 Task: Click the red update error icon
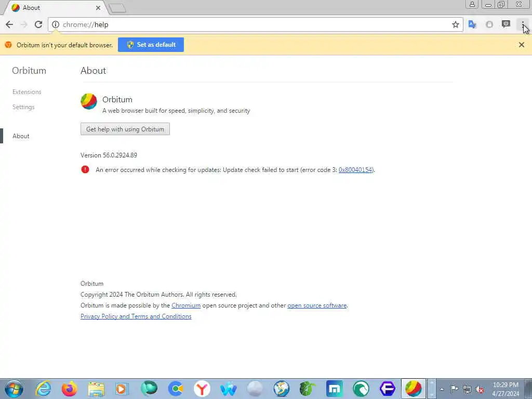tap(85, 169)
